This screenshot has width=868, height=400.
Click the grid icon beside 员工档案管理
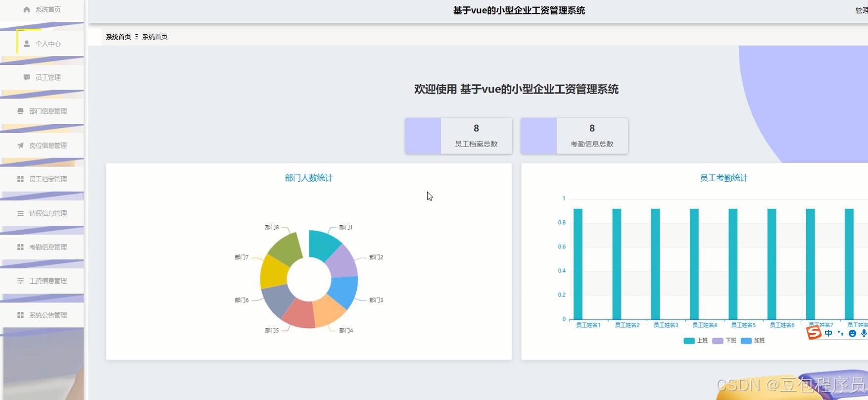point(20,179)
